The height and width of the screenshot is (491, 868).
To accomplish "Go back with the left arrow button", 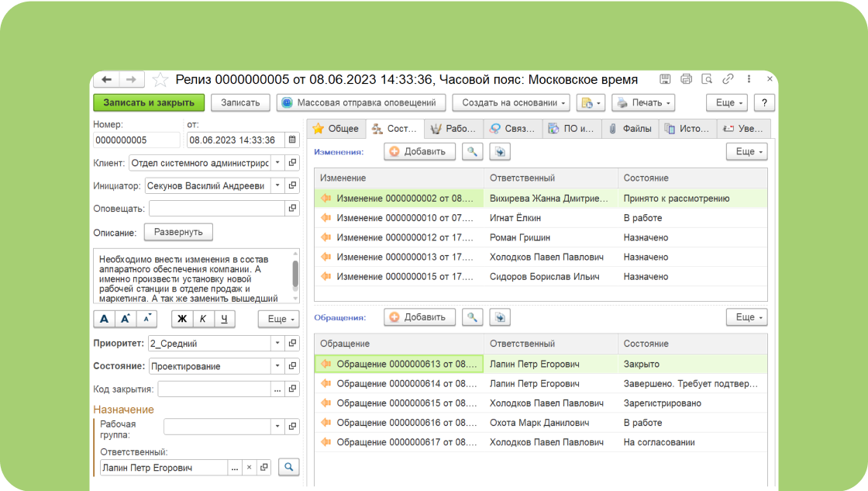I will pos(107,80).
